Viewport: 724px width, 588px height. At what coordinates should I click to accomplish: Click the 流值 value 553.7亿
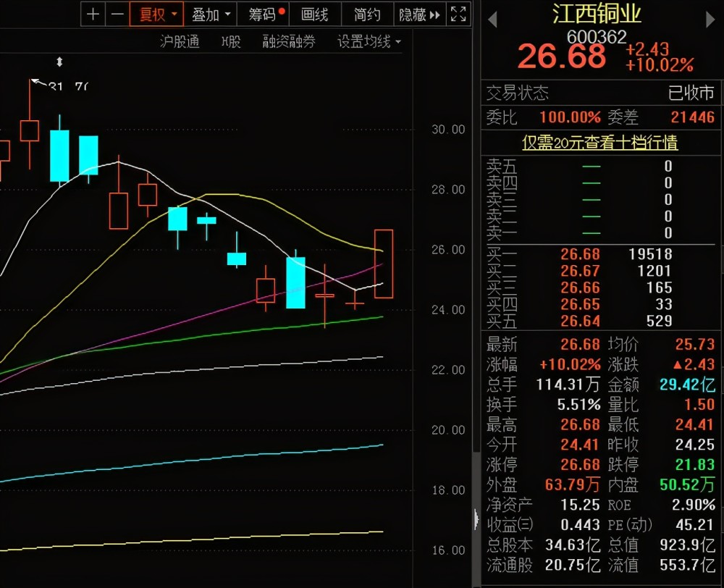coord(687,565)
